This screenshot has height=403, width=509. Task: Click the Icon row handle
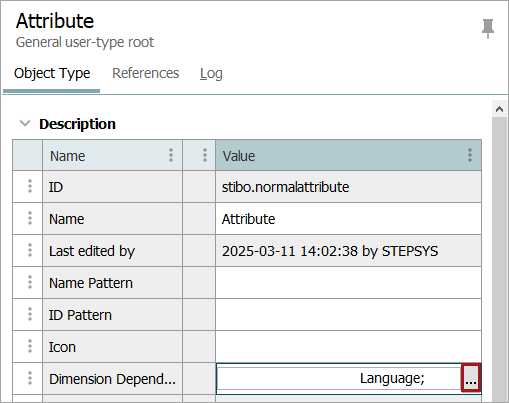tap(30, 346)
